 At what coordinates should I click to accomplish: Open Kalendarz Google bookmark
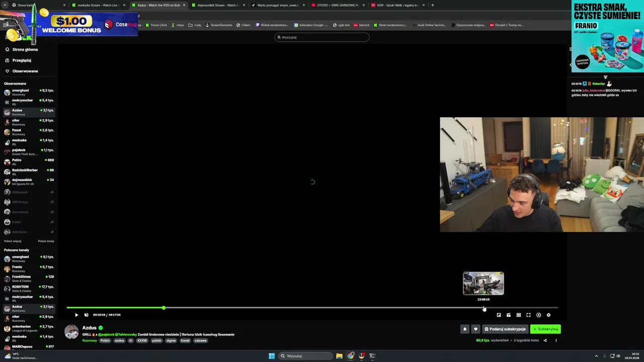[311, 25]
